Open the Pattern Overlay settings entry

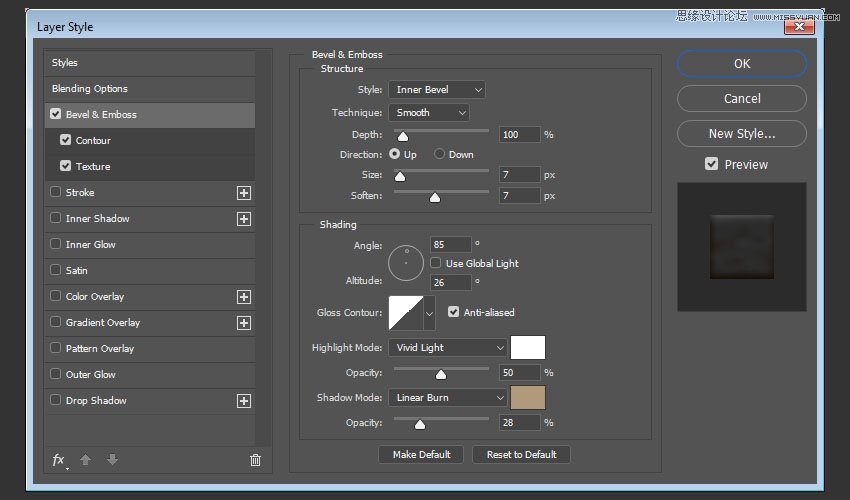(100, 349)
